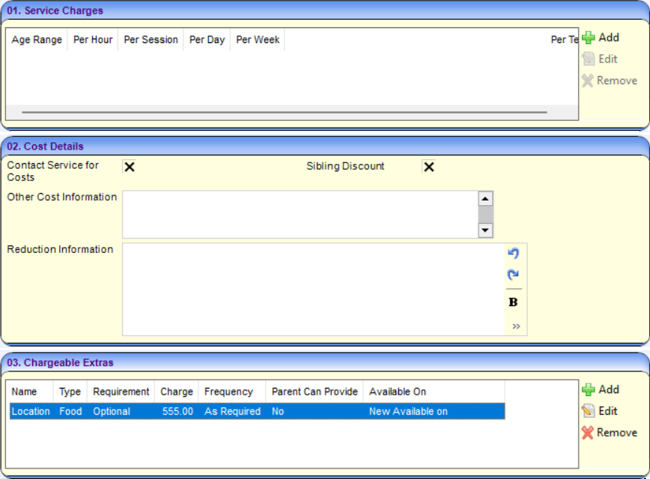Expand more formatting options with chevron
This screenshot has height=479, width=650.
click(x=516, y=326)
